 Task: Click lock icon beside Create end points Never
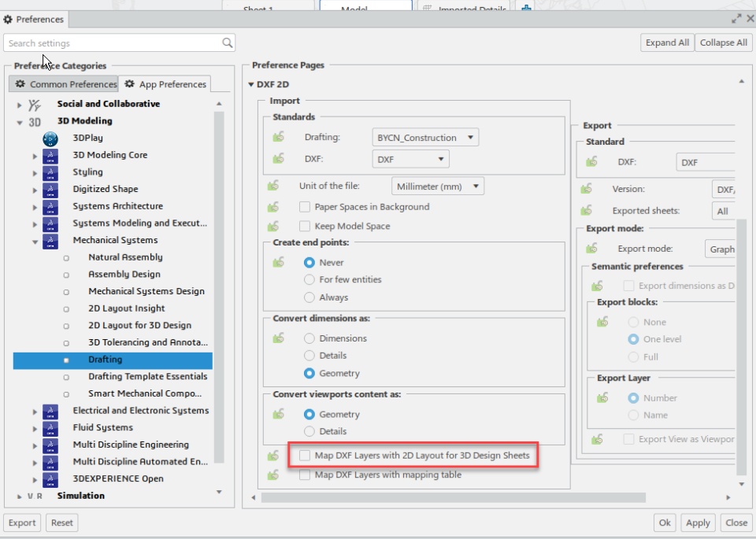coord(278,262)
